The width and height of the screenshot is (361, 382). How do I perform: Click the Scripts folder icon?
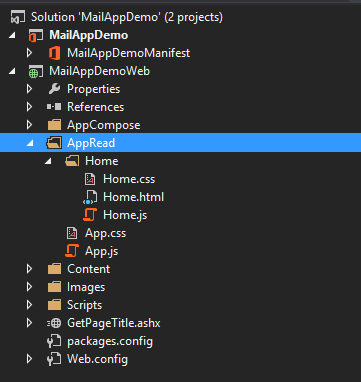tap(54, 305)
